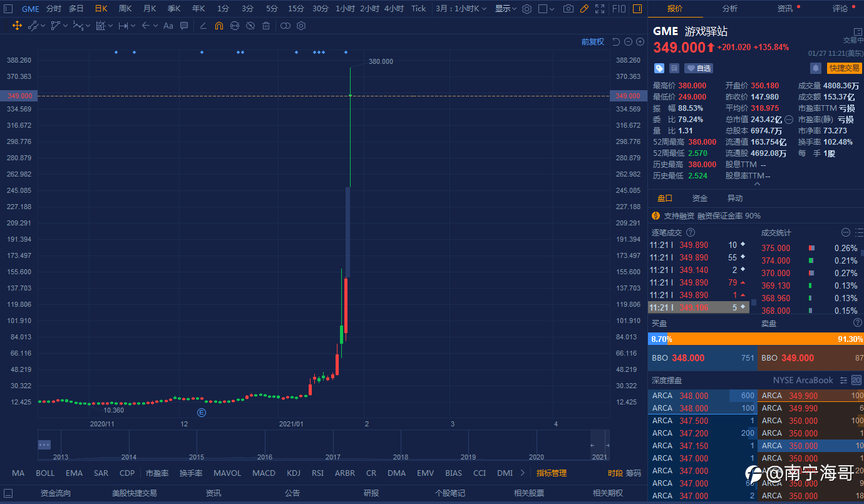Click the earnings E marker on chart
This screenshot has height=504, width=864.
pyautogui.click(x=202, y=412)
